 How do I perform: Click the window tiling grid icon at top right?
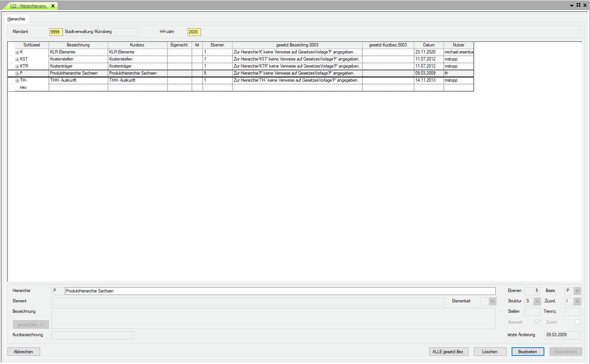point(578,5)
